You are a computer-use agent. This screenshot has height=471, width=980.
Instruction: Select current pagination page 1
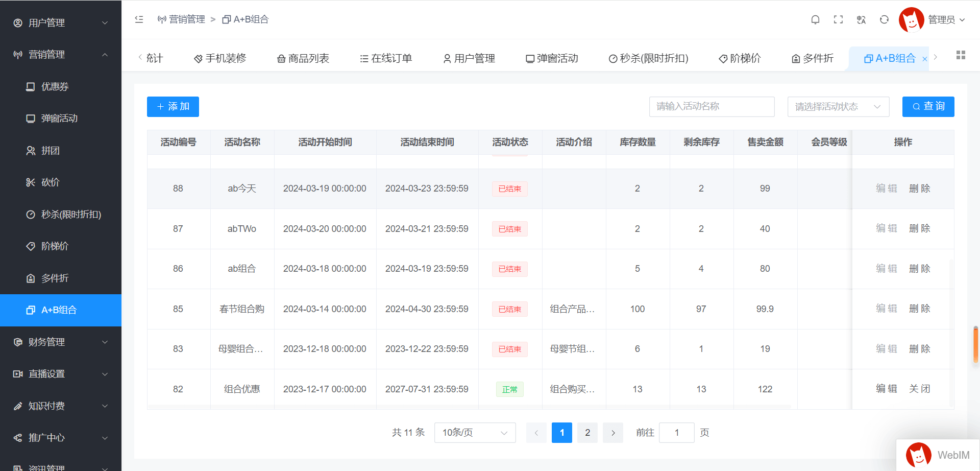click(x=562, y=433)
